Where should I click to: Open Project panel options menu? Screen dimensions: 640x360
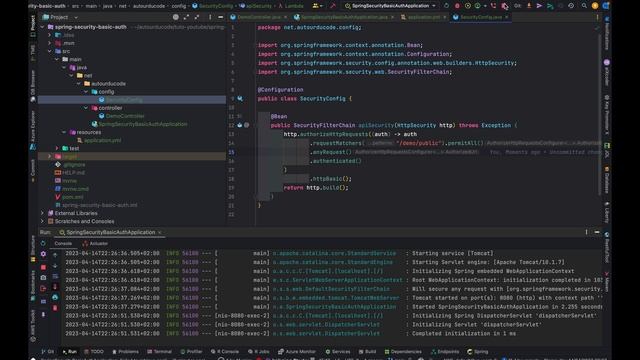(210, 17)
